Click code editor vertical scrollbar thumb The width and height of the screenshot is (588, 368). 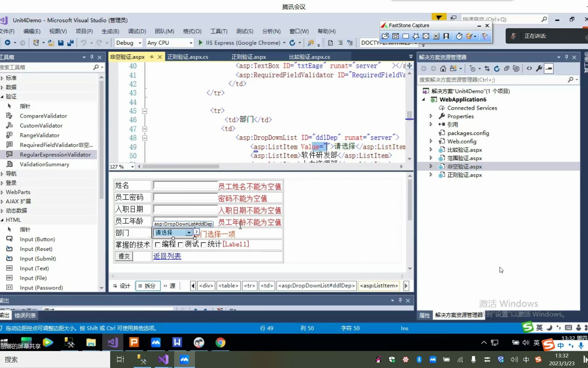pos(409,115)
